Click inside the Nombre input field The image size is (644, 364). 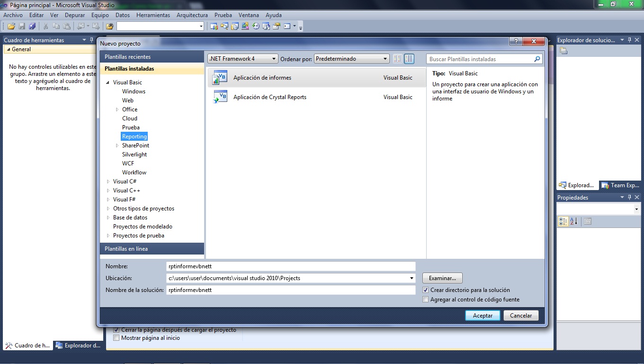click(291, 266)
